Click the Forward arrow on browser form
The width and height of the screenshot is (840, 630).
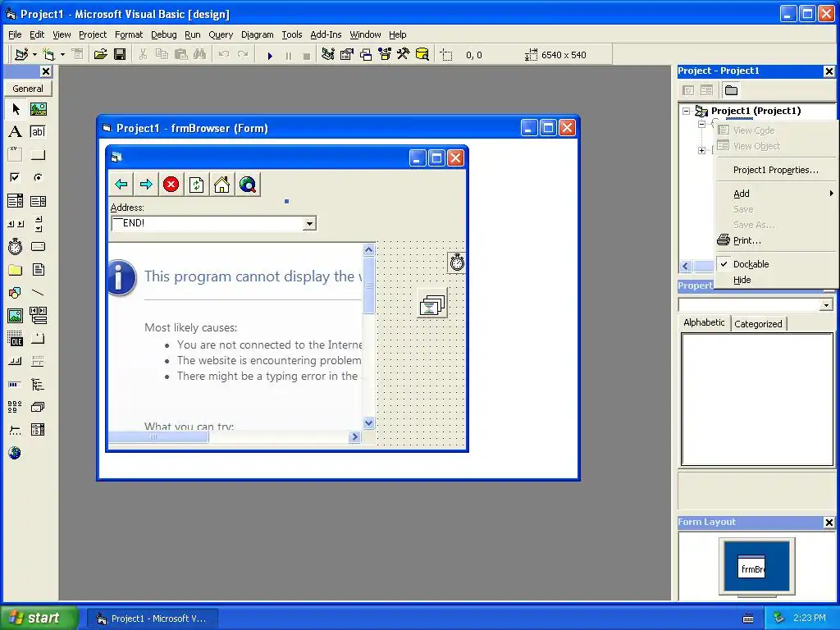coord(146,185)
